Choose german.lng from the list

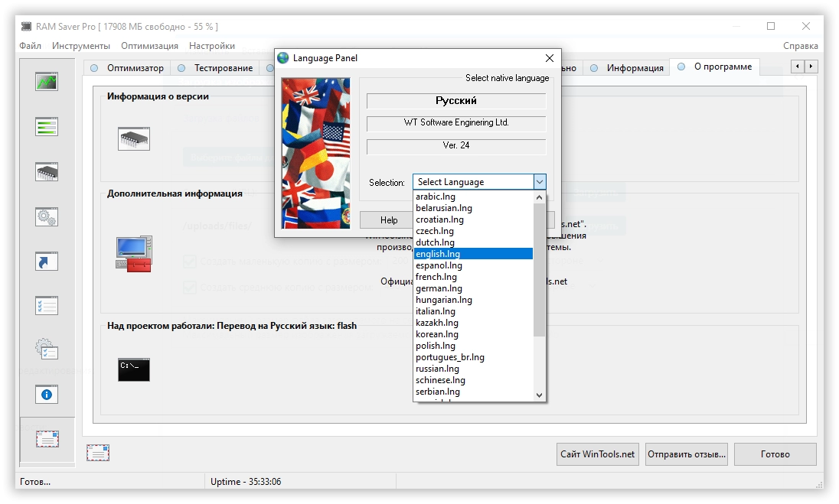tap(474, 288)
